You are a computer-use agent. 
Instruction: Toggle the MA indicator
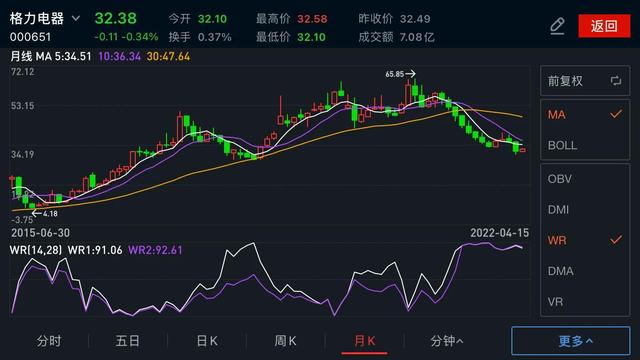point(585,115)
